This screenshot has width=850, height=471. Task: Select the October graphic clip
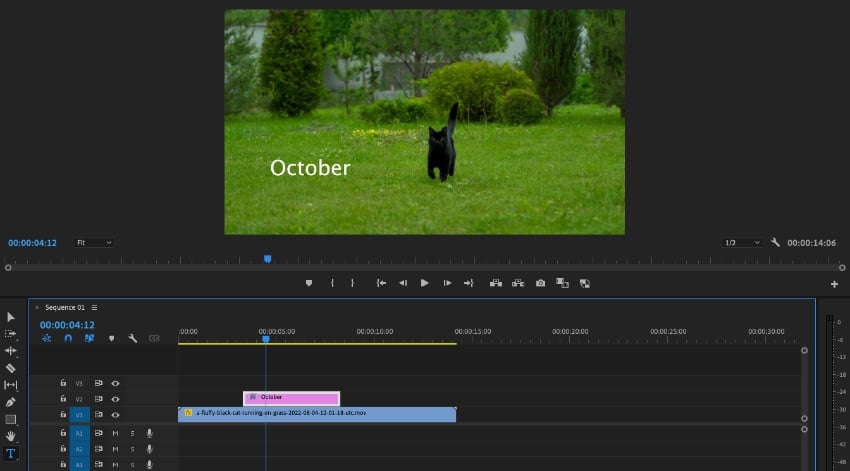292,398
